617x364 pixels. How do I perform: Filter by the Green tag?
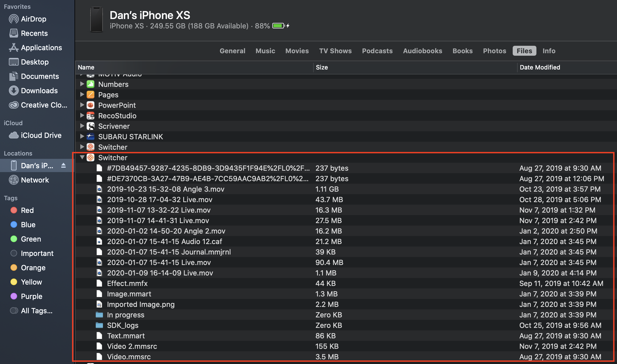(26, 239)
